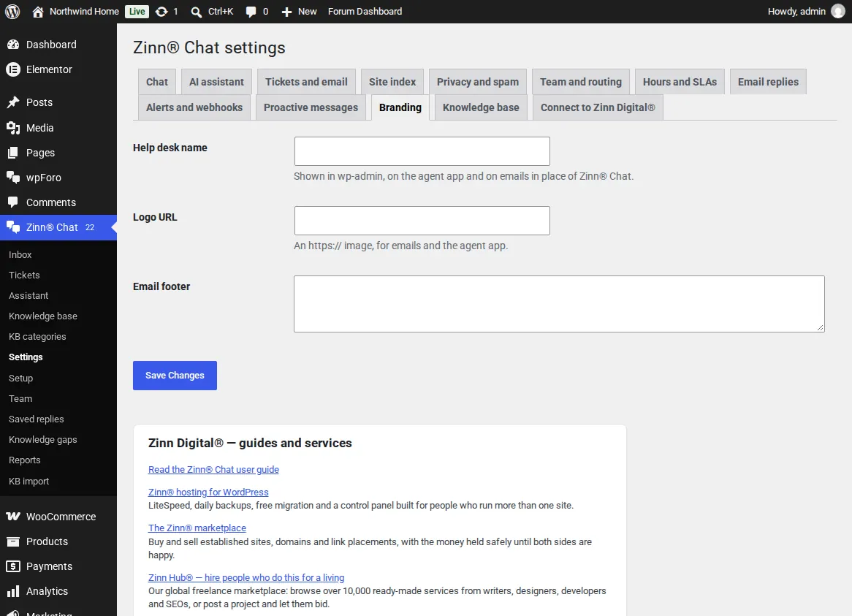Open the Hours and SLAs tab
This screenshot has width=852, height=616.
[x=680, y=82]
